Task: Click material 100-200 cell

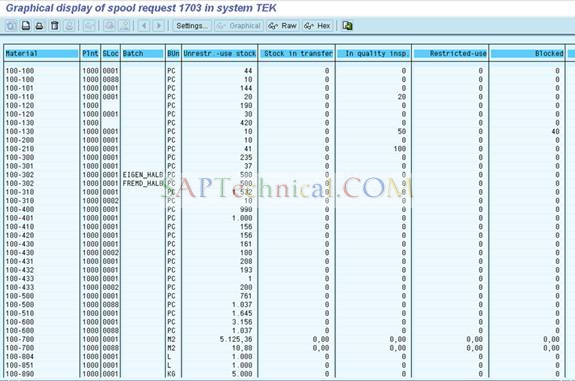Action: click(20, 140)
